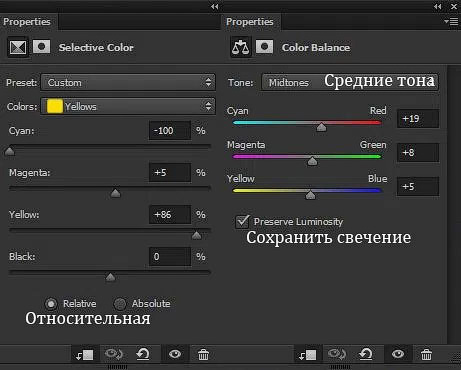Screen dimensions: 461x370
Task: Click the layer mask icon beside Color Balance
Action: [264, 47]
